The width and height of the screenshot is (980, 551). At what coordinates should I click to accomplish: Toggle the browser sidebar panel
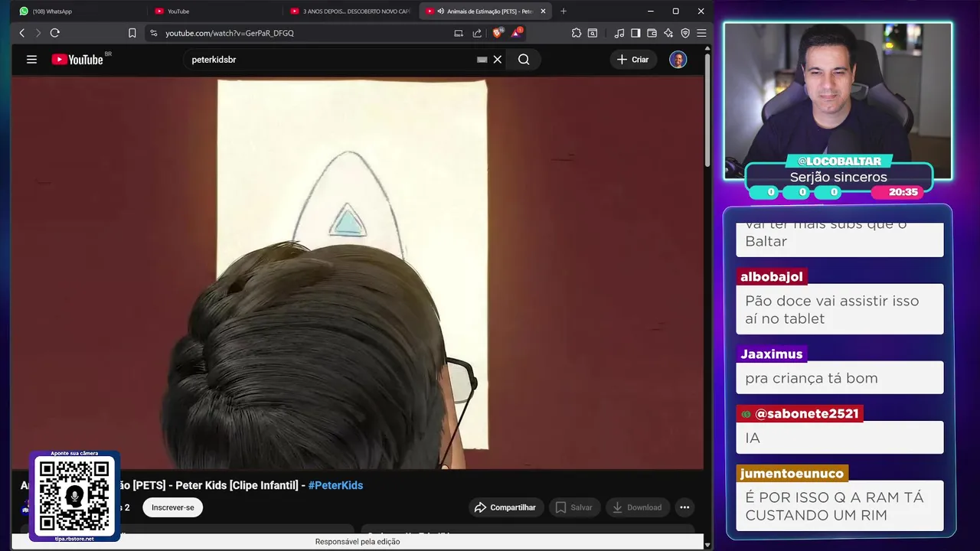(x=635, y=33)
